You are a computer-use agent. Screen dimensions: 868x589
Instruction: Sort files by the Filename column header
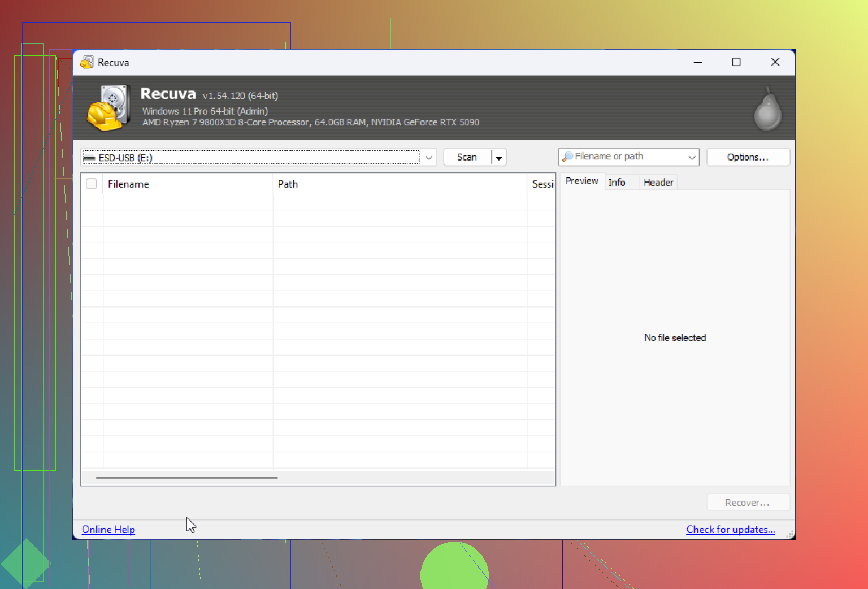pyautogui.click(x=128, y=184)
